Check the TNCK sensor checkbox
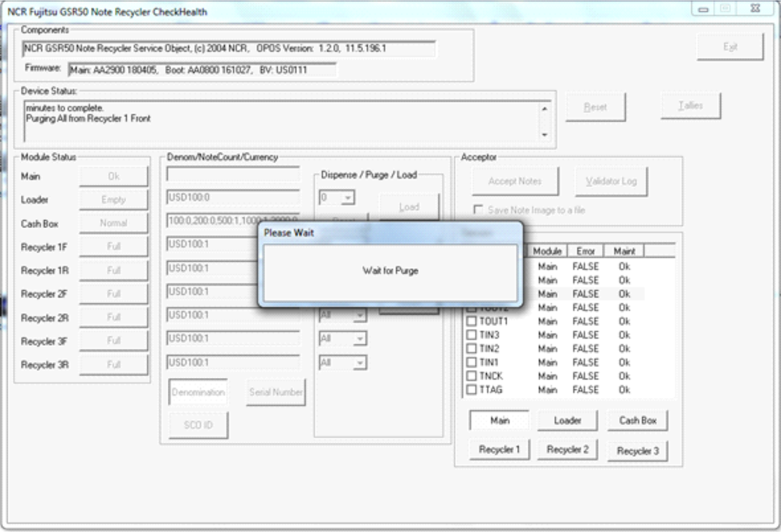The height and width of the screenshot is (532, 781). pyautogui.click(x=471, y=376)
